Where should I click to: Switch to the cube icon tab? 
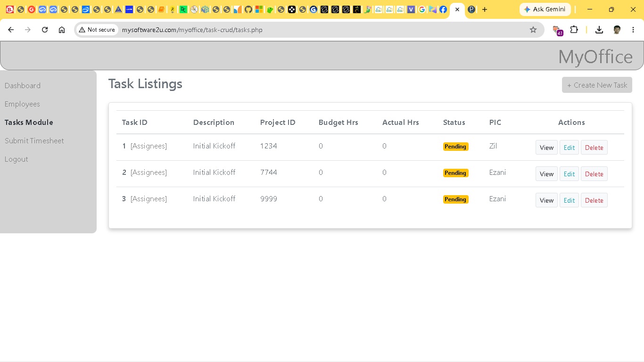coord(205,9)
